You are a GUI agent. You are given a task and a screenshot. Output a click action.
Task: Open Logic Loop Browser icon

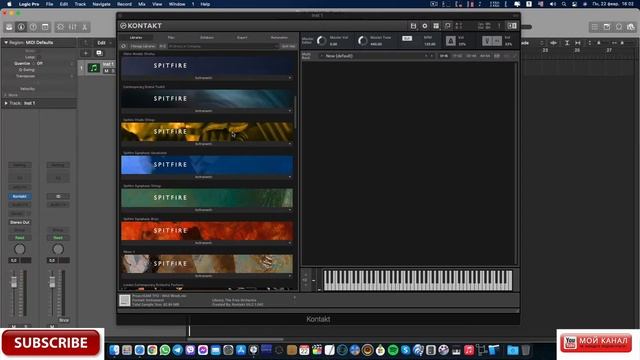(x=619, y=27)
